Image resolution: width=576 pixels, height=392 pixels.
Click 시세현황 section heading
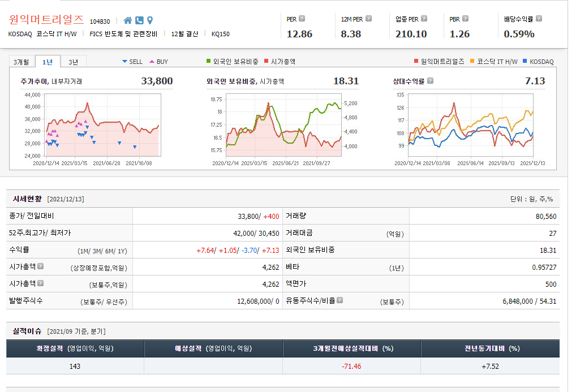coord(28,199)
